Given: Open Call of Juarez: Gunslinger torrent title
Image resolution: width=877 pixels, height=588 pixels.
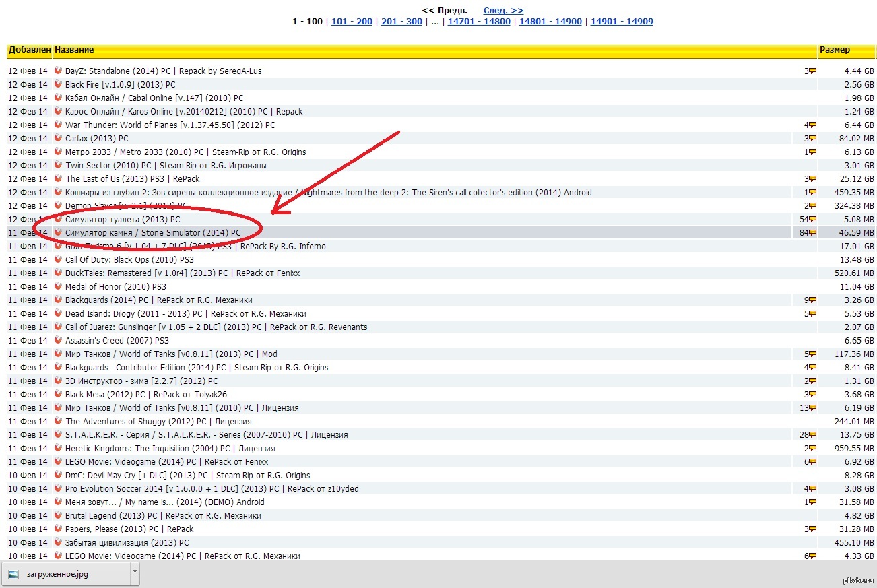Looking at the screenshot, I should (216, 327).
